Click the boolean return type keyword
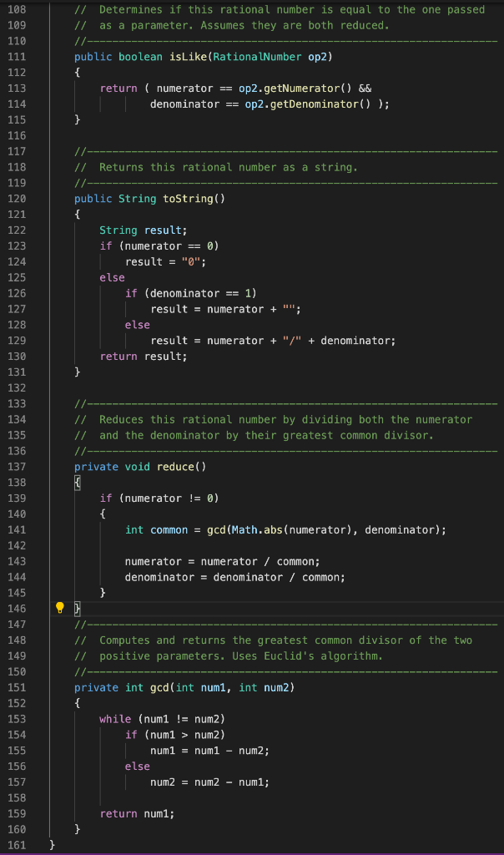Screen dimensions: 504x855 pyautogui.click(x=140, y=57)
